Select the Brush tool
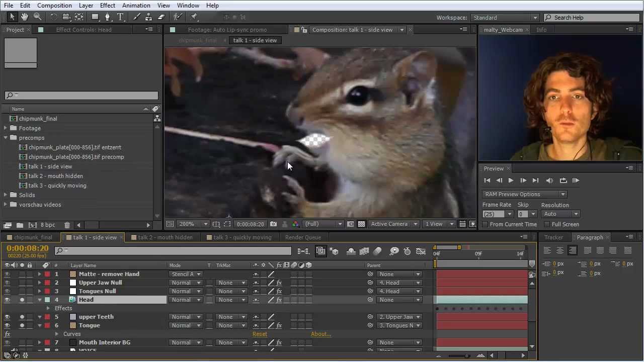This screenshot has width=644, height=362. pyautogui.click(x=136, y=17)
